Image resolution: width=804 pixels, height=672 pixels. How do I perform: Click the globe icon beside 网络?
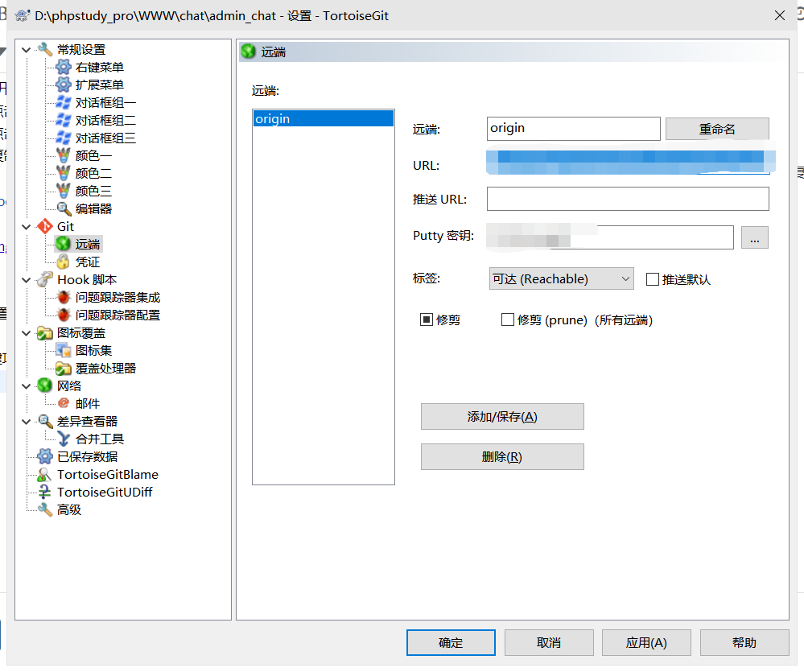click(45, 385)
